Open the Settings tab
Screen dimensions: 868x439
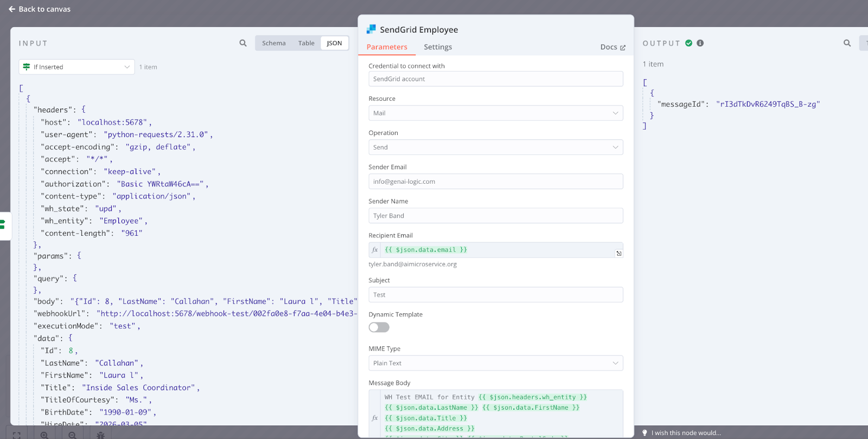pos(438,47)
